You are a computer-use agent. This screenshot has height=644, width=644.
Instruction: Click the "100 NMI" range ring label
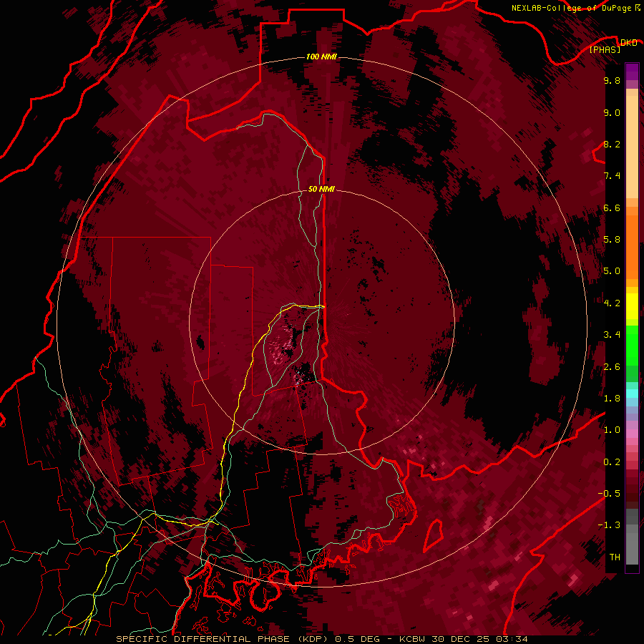pos(321,57)
